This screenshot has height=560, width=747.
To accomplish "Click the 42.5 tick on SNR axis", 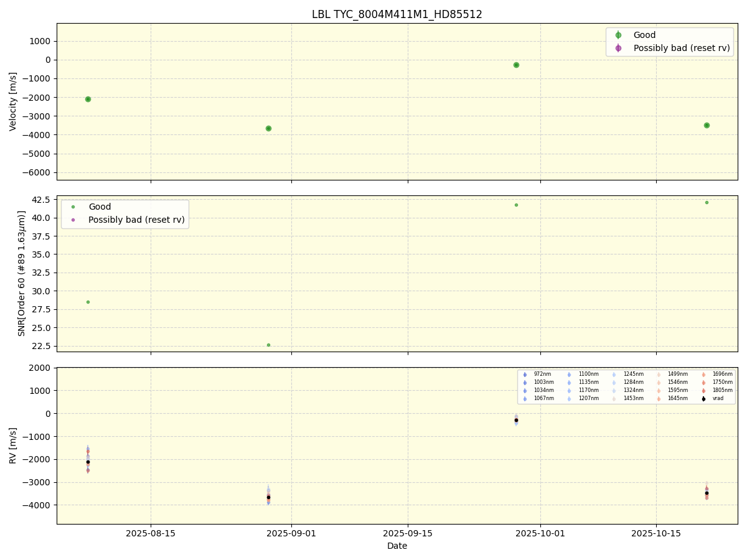I will click(x=41, y=200).
